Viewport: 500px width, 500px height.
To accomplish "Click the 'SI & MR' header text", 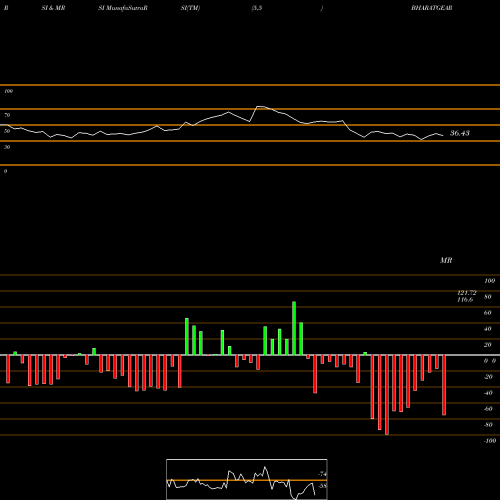I will pos(53,8).
